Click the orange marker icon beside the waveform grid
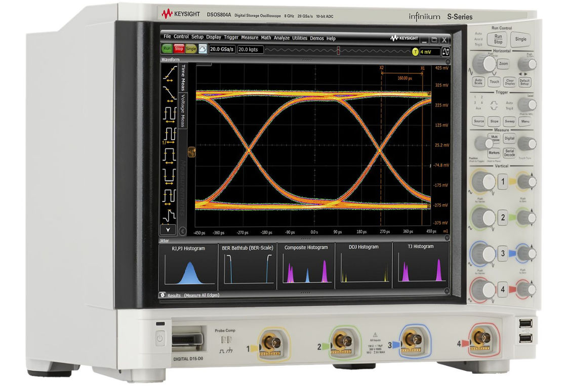The height and width of the screenshot is (392, 567). (x=192, y=152)
